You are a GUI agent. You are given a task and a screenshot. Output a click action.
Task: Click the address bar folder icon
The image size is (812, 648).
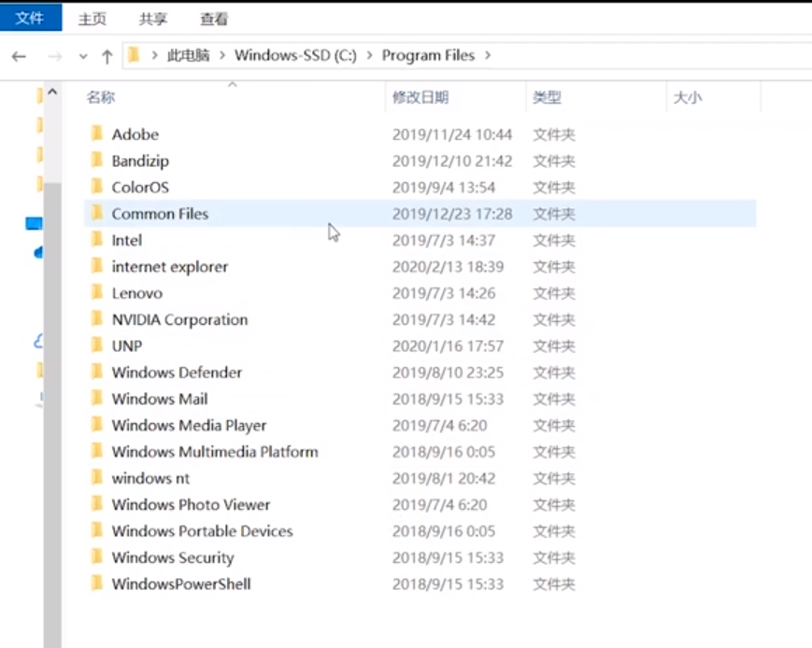coord(135,55)
